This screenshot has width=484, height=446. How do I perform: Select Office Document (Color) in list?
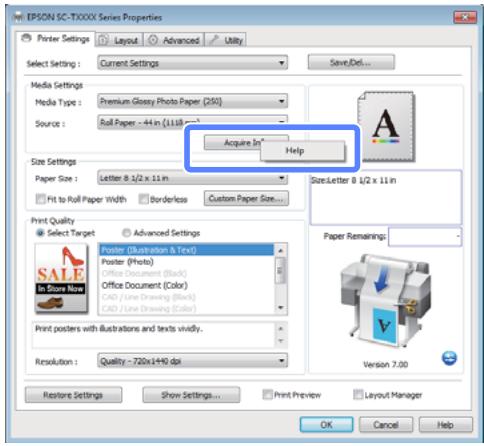(187, 285)
